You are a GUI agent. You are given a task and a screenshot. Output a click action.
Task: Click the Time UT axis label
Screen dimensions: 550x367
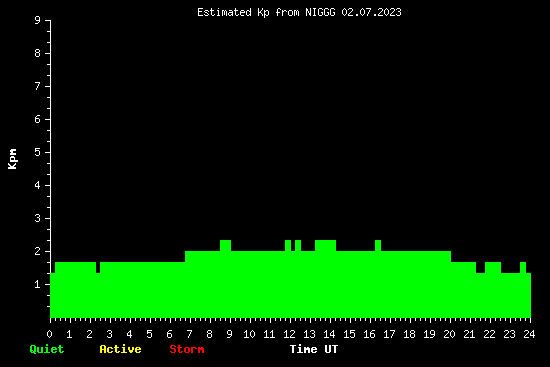point(314,349)
